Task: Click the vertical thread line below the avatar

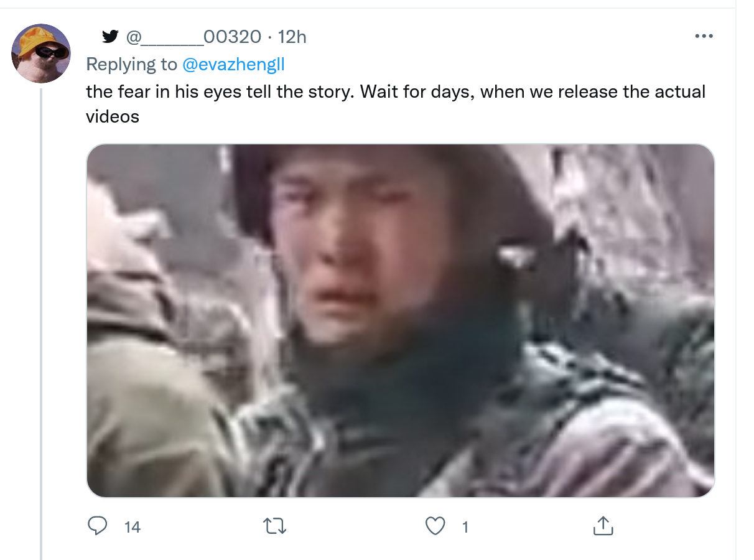Action: (x=42, y=324)
